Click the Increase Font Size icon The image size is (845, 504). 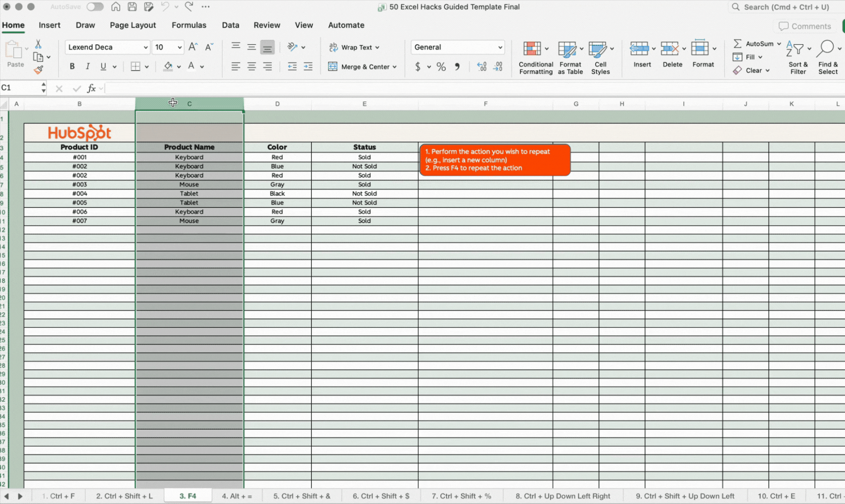pyautogui.click(x=193, y=47)
